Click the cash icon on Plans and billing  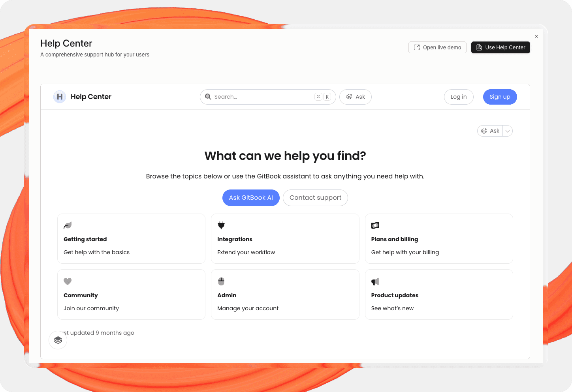coord(375,225)
